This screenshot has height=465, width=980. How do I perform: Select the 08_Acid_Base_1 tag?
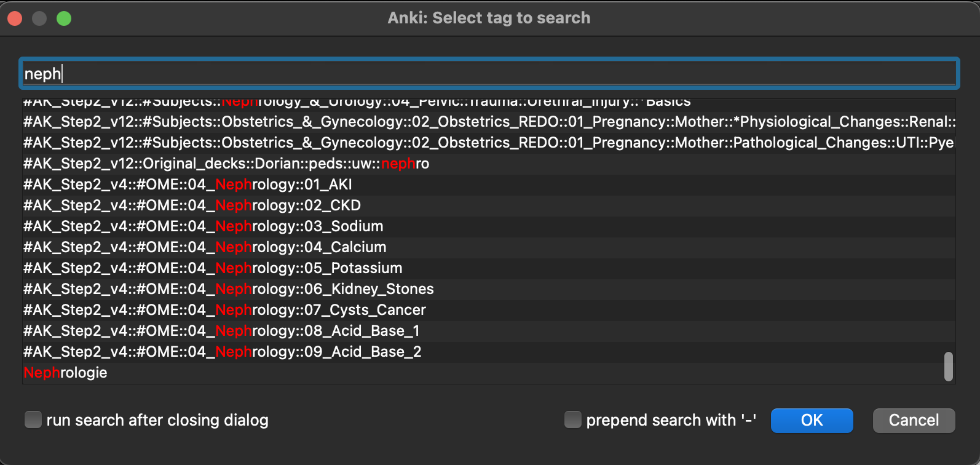pyautogui.click(x=221, y=331)
